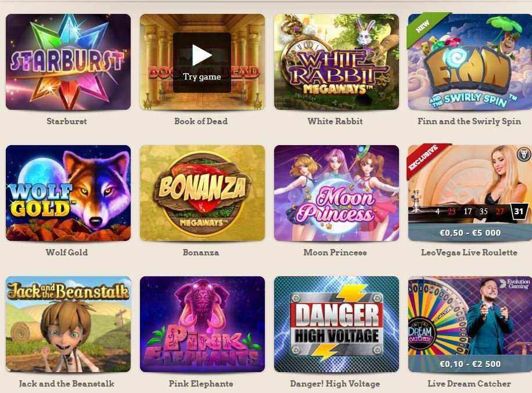Select the Jack and the Beanstalk thumbnail
The image size is (532, 393).
[x=68, y=324]
